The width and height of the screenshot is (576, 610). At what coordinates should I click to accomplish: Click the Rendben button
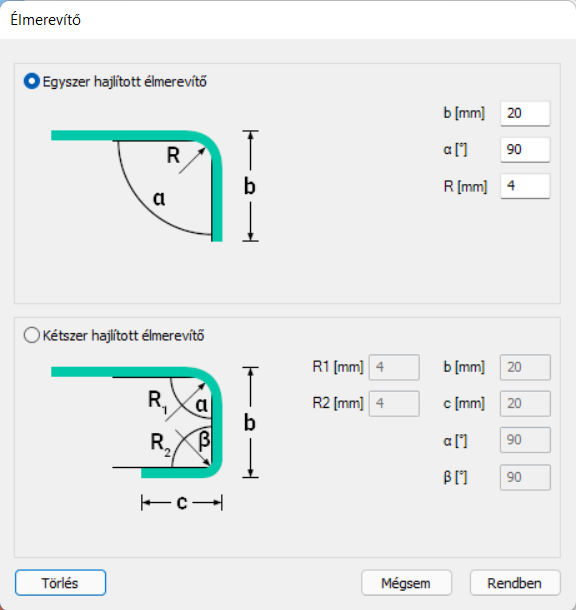coord(515,583)
